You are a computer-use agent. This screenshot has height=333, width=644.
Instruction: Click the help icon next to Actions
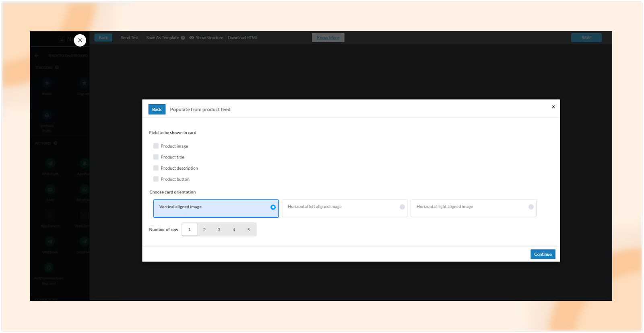[x=55, y=143]
